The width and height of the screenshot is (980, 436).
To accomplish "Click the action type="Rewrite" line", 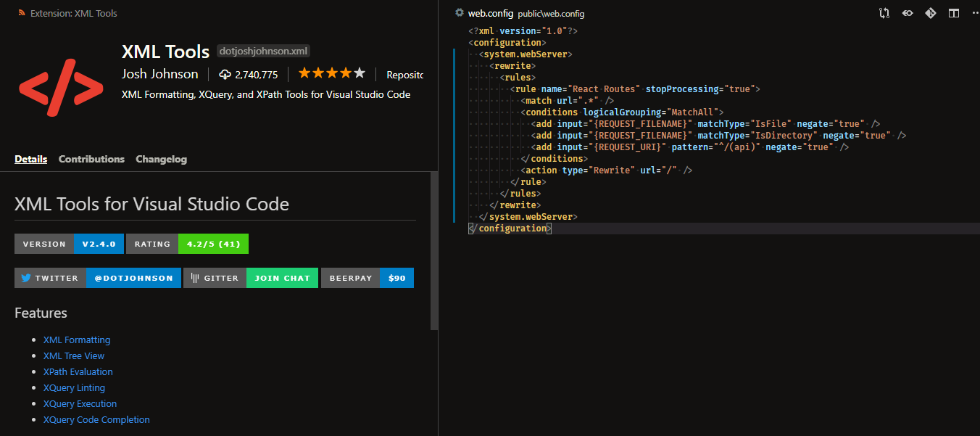I will pyautogui.click(x=607, y=170).
